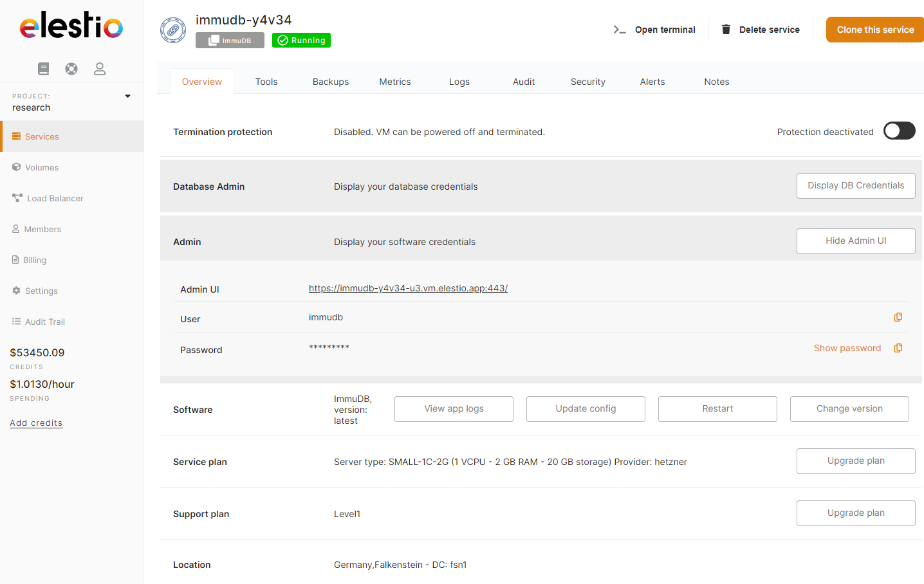
Task: Click Show password link
Action: click(847, 348)
